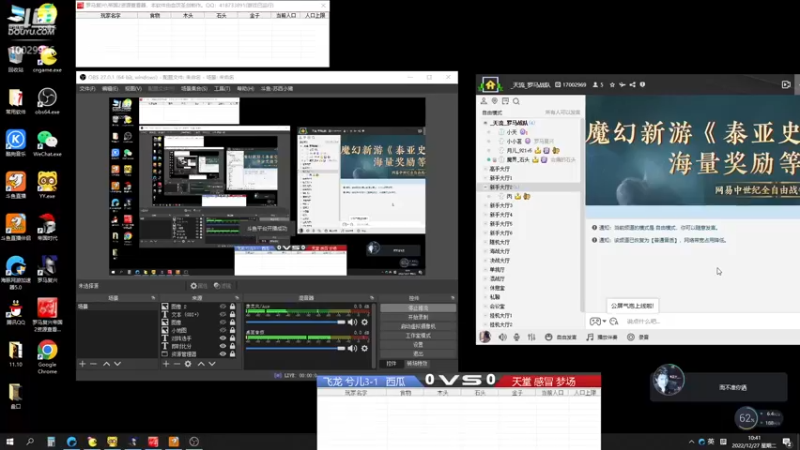Image resolution: width=800 pixels, height=450 pixels.
Task: Open the YY audio mixer equalizer icon
Action: click(531, 337)
